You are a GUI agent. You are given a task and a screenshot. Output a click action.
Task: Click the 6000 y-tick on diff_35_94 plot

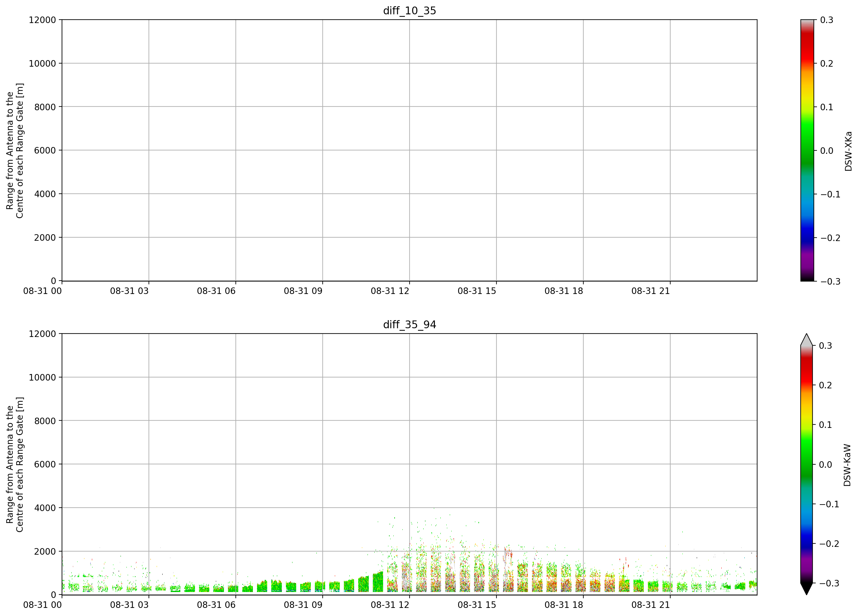pos(45,464)
